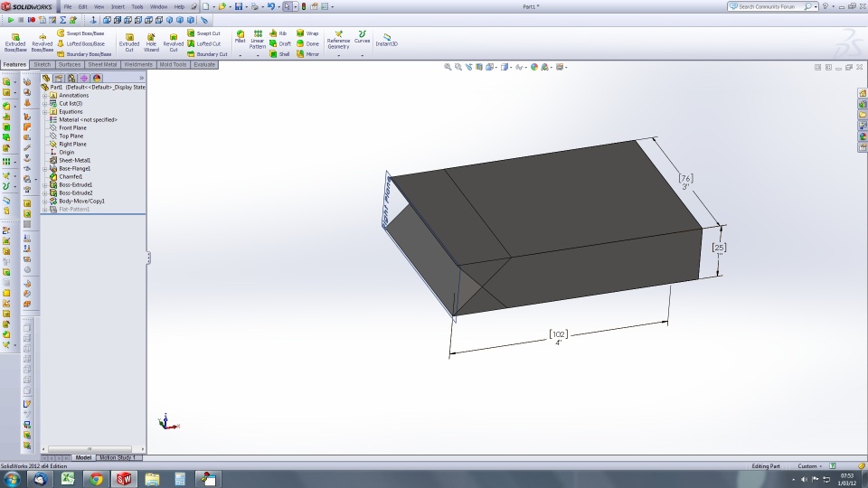
Task: Click the Search Community Forum field
Action: click(x=767, y=6)
